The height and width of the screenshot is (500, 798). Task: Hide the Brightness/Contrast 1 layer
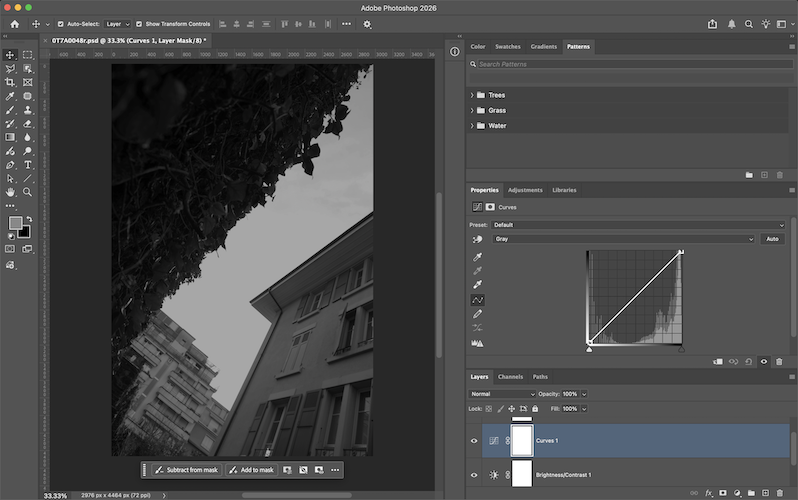[474, 475]
